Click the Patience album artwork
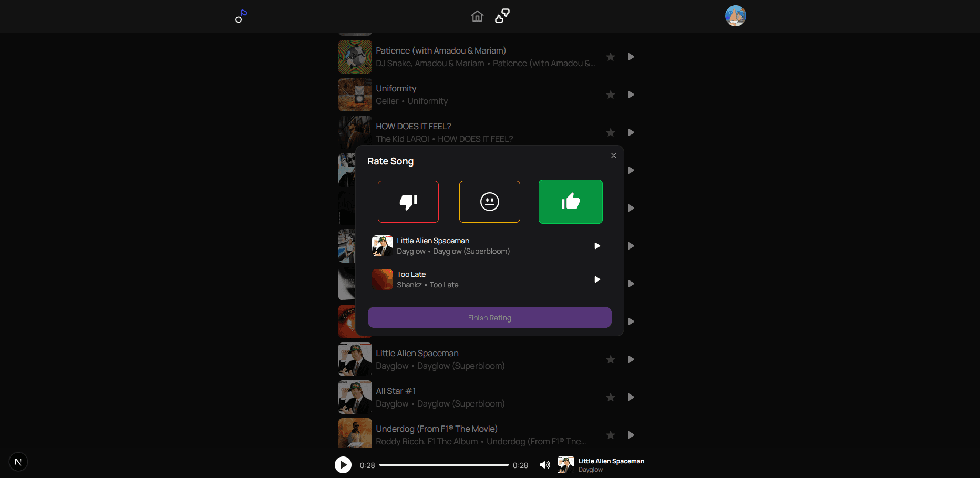Screen dimensions: 980x478 [355, 57]
